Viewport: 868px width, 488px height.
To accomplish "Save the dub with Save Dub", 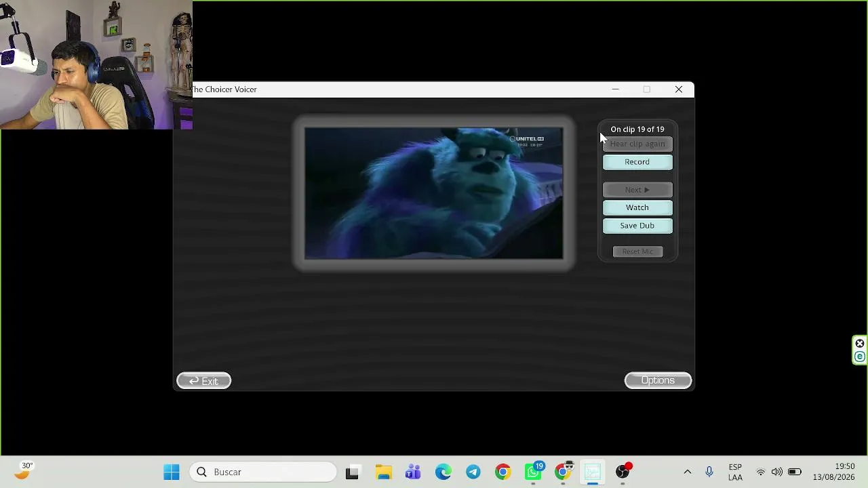I will pos(637,226).
